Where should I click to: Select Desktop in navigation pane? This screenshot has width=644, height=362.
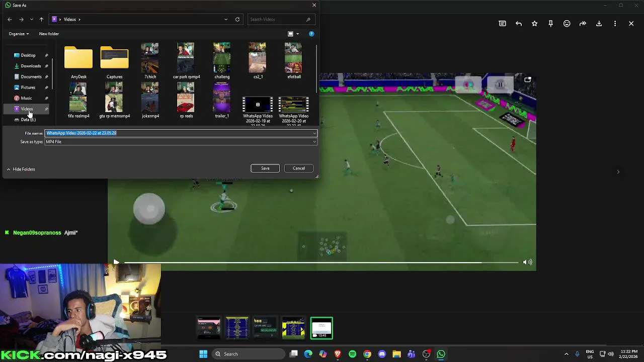[x=28, y=55]
